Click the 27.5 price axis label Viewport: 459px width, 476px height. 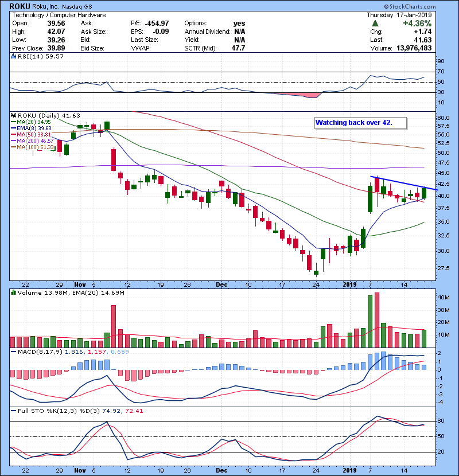click(444, 268)
